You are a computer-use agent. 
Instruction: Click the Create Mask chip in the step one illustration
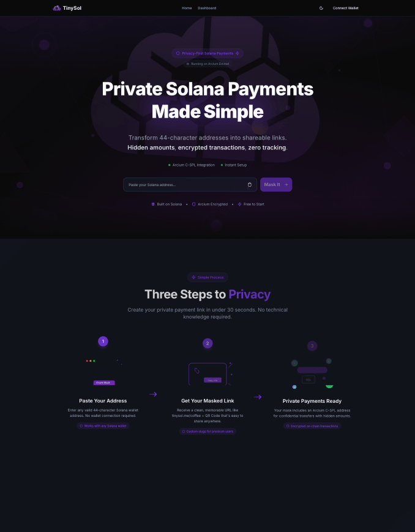tap(103, 381)
